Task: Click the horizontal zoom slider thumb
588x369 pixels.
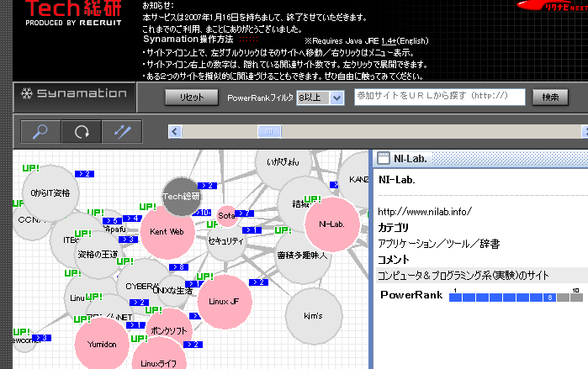Action: pyautogui.click(x=269, y=130)
